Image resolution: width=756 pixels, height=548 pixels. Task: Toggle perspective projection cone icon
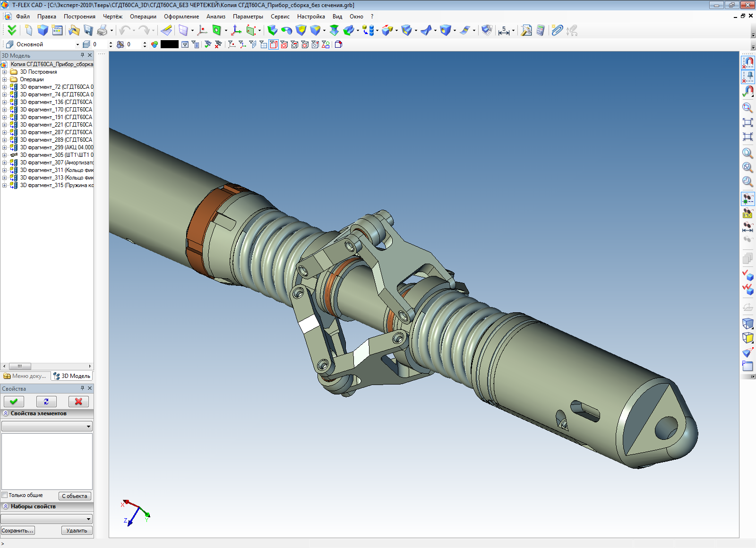(747, 352)
